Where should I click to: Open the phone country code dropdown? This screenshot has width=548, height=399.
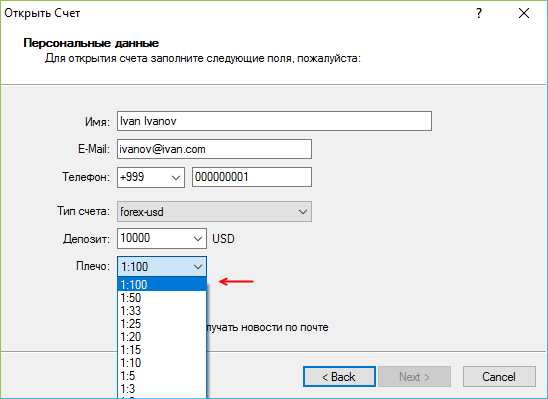pos(151,177)
